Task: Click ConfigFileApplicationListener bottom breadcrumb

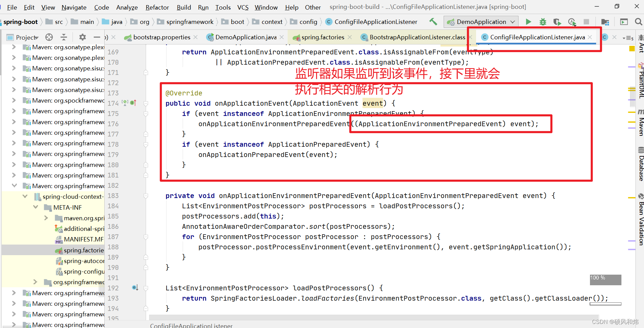Action: [191, 325]
